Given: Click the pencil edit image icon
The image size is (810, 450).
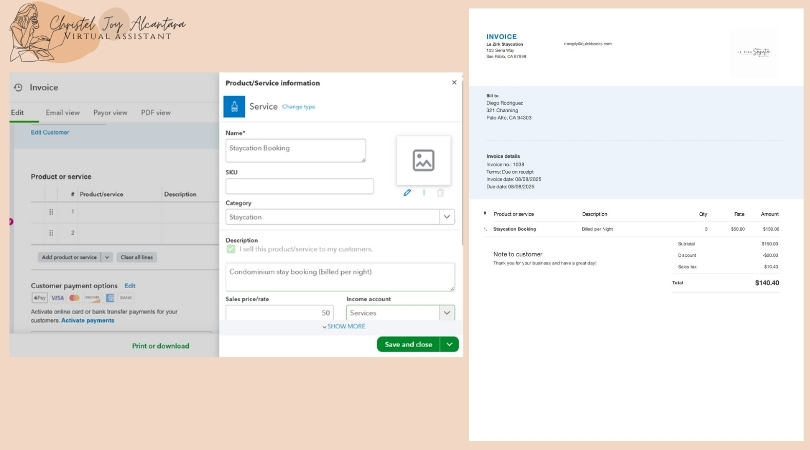Looking at the screenshot, I should pos(407,193).
